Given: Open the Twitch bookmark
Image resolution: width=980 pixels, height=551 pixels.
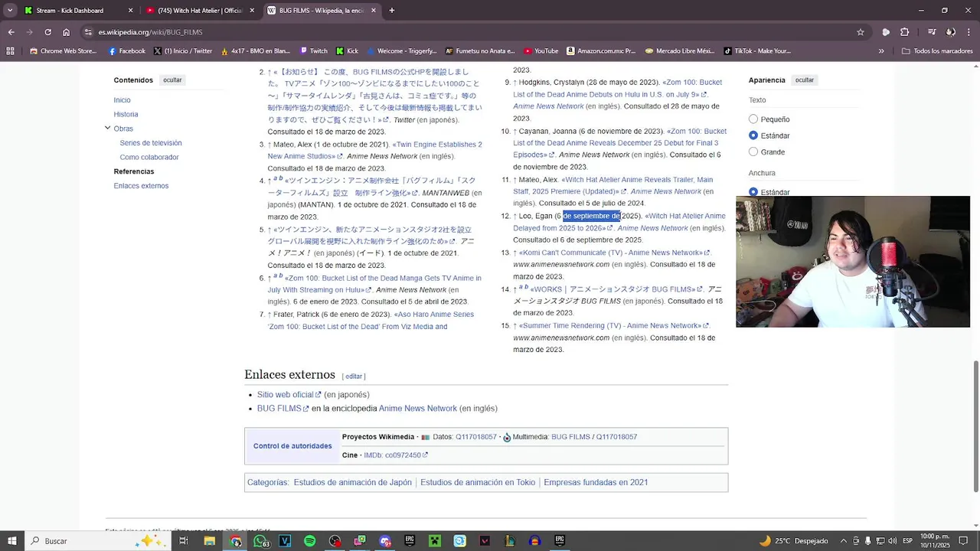Looking at the screenshot, I should point(314,51).
